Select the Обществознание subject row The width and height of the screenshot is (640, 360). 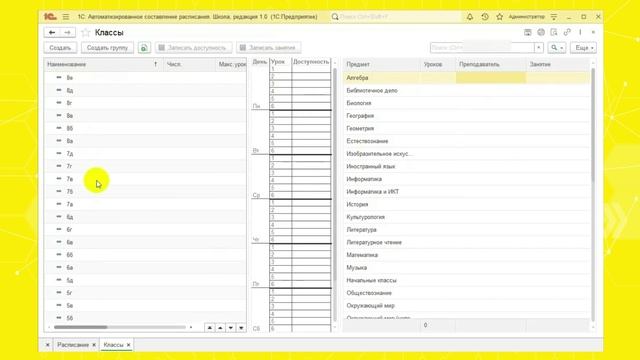[467, 293]
